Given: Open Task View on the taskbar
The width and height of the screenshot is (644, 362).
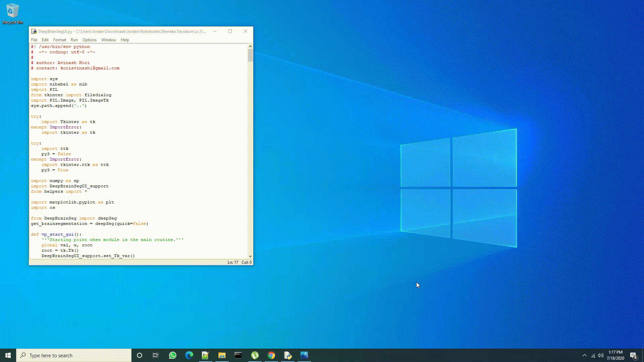Looking at the screenshot, I should tap(156, 355).
